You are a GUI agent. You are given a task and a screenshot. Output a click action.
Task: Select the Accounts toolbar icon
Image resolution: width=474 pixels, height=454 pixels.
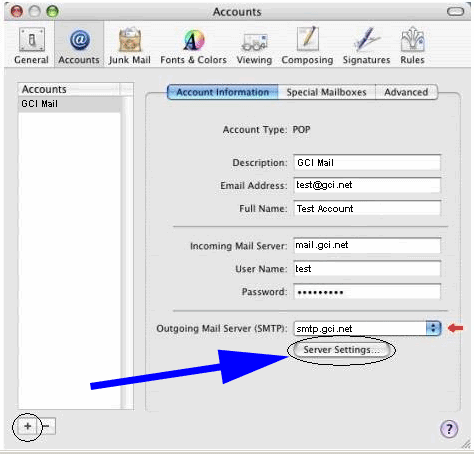click(x=79, y=46)
